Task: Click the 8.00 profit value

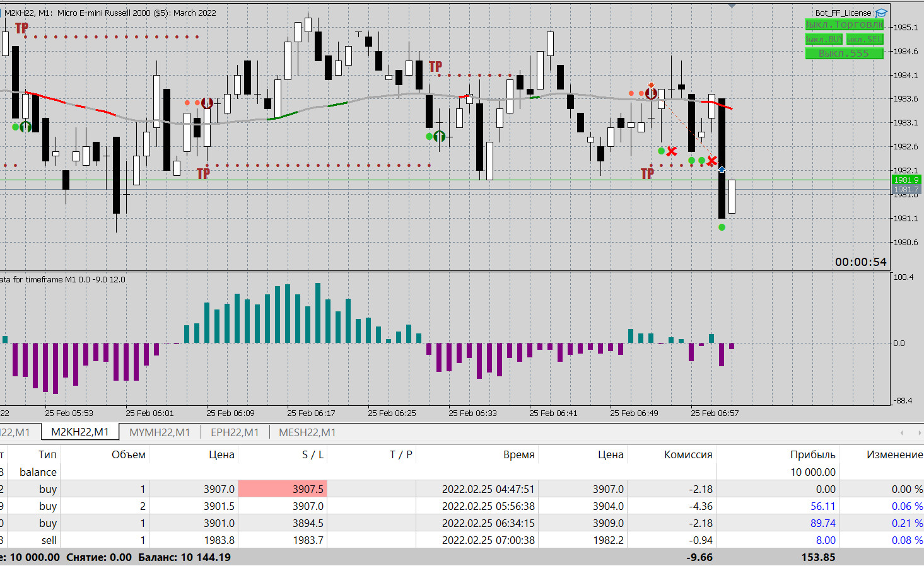Action: [x=826, y=540]
